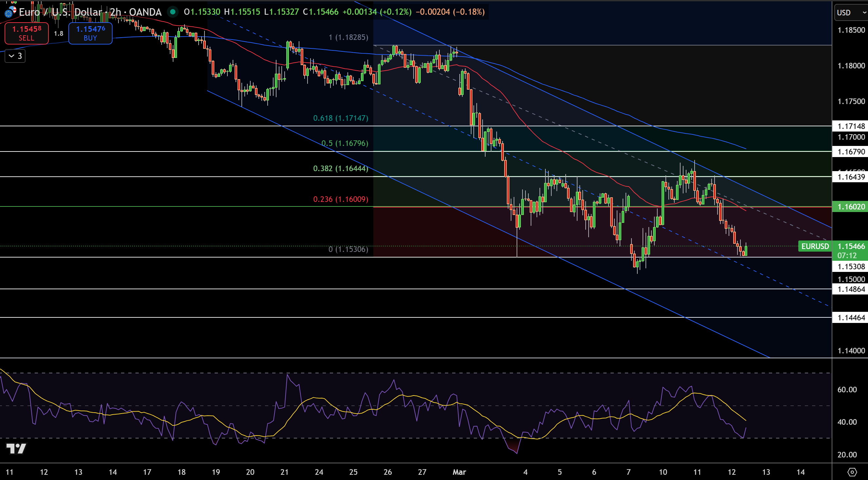Select the 1.16790 price axis label

(851, 152)
